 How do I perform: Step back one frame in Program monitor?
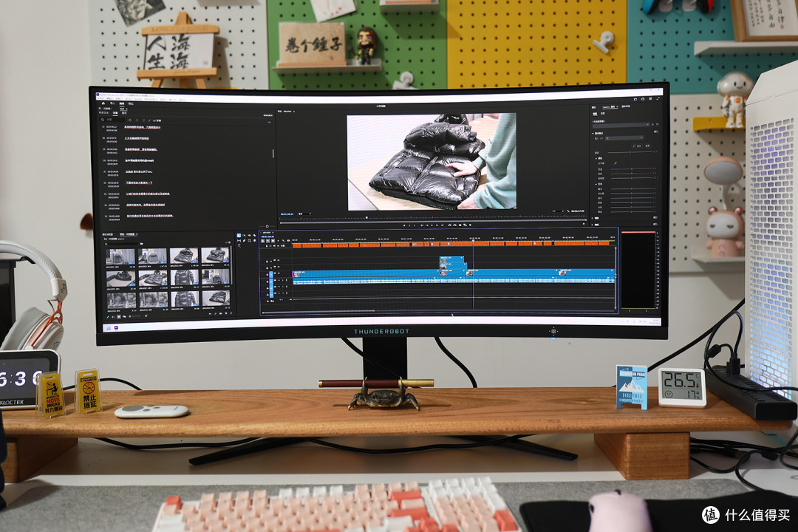427,225
